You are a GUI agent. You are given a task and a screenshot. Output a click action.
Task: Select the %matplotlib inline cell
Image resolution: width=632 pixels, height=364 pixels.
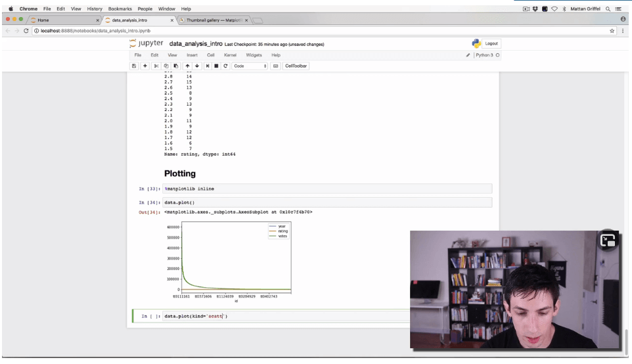(x=327, y=189)
